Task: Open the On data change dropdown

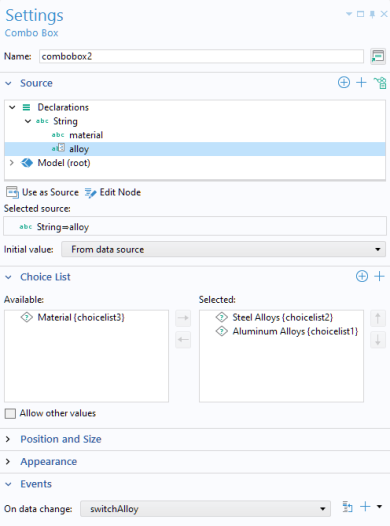Action: [205, 509]
